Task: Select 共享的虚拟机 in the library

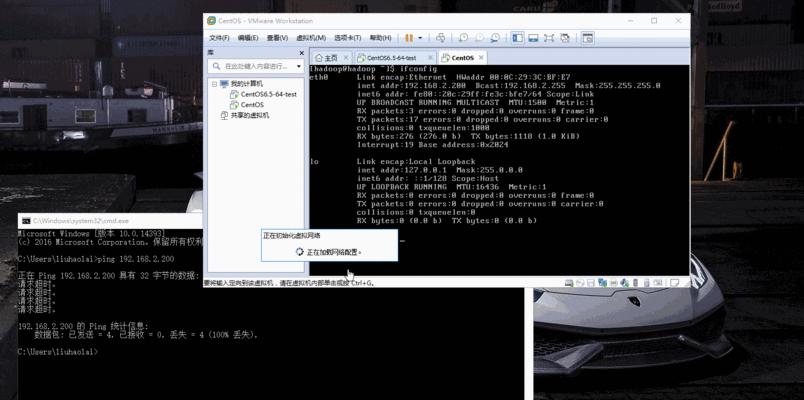Action: point(250,115)
